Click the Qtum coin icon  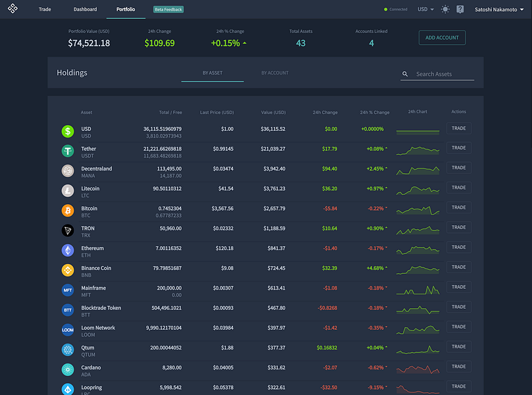click(x=68, y=350)
